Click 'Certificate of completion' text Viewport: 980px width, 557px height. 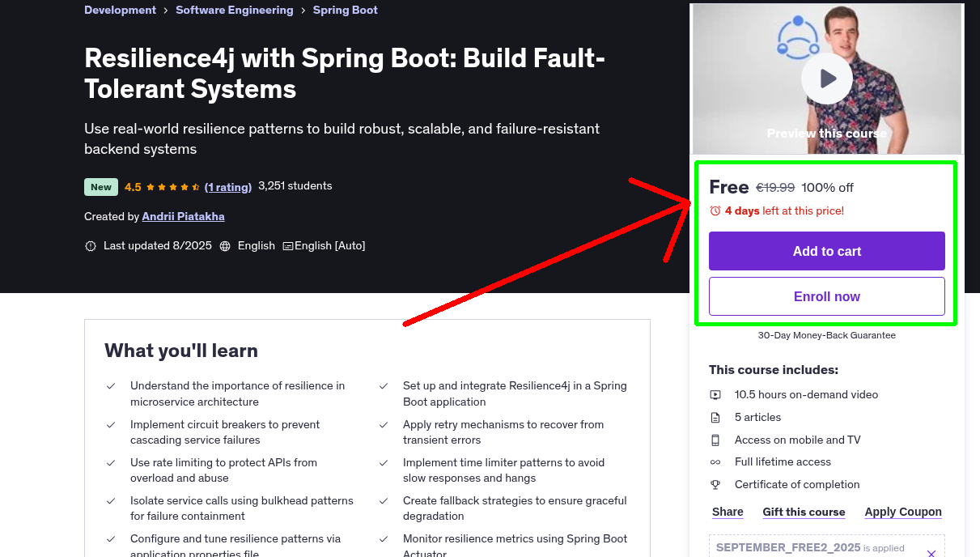point(797,484)
